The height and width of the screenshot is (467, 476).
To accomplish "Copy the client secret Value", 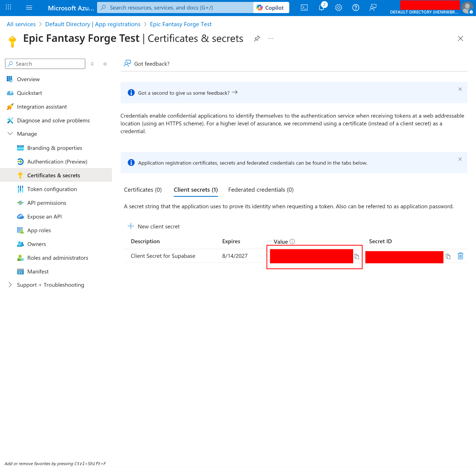I will point(357,256).
